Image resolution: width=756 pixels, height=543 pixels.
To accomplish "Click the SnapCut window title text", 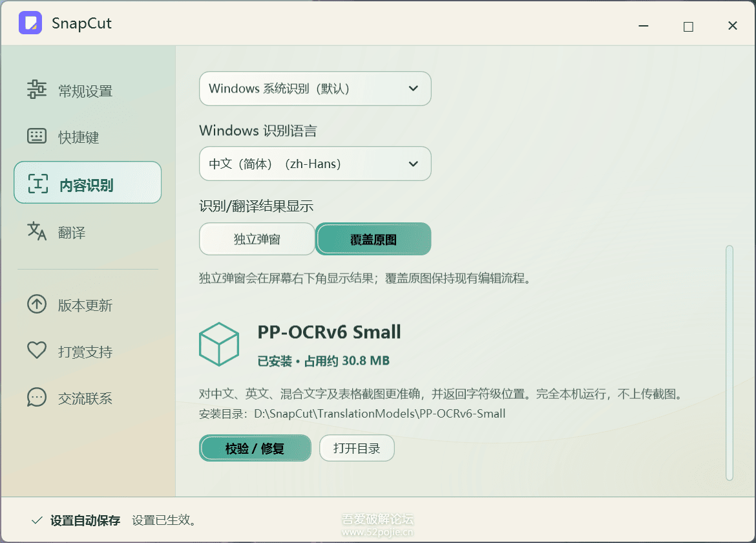I will click(81, 23).
